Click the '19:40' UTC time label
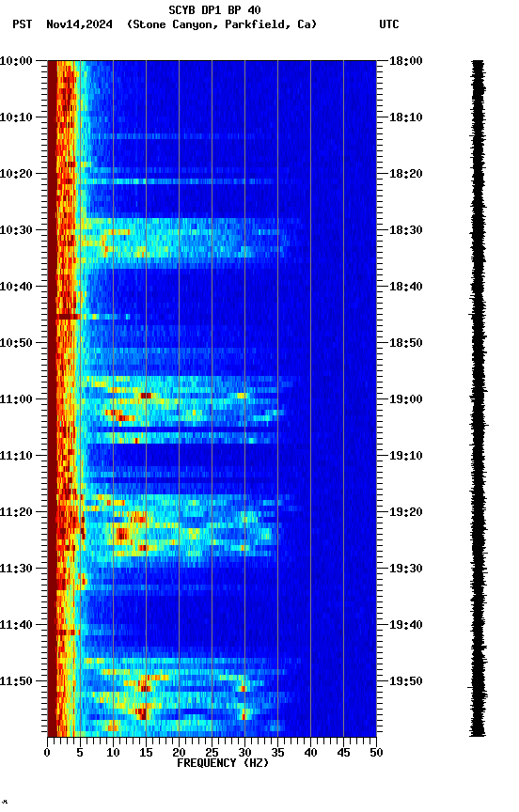This screenshot has width=519, height=812. point(406,625)
